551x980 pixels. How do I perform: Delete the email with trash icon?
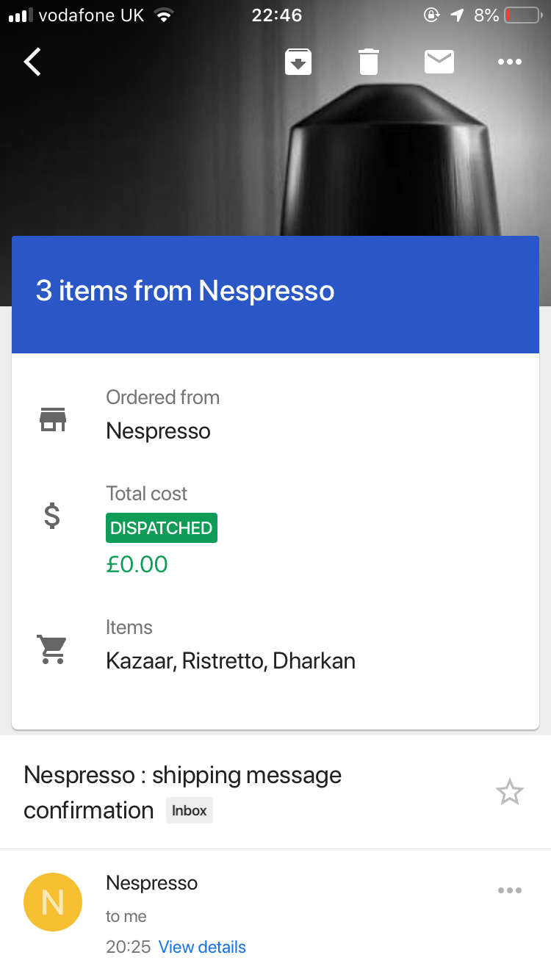tap(369, 62)
